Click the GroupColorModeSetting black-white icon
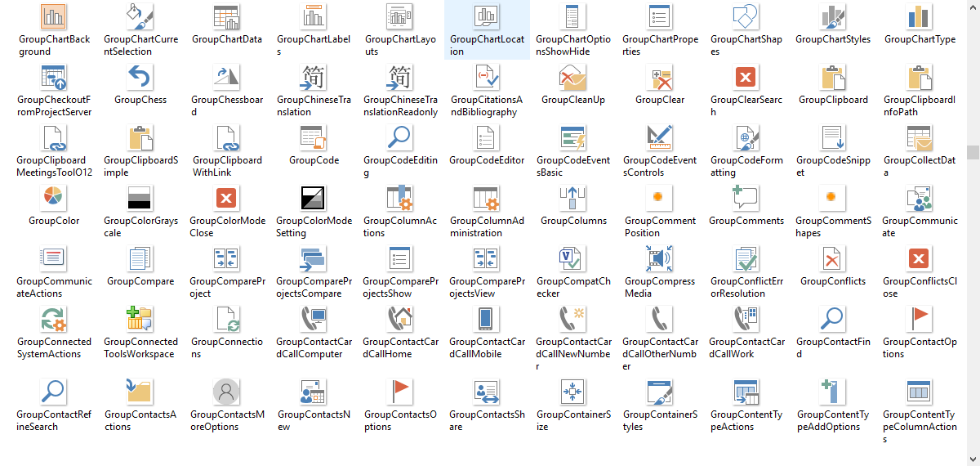The width and height of the screenshot is (980, 466). click(x=314, y=199)
